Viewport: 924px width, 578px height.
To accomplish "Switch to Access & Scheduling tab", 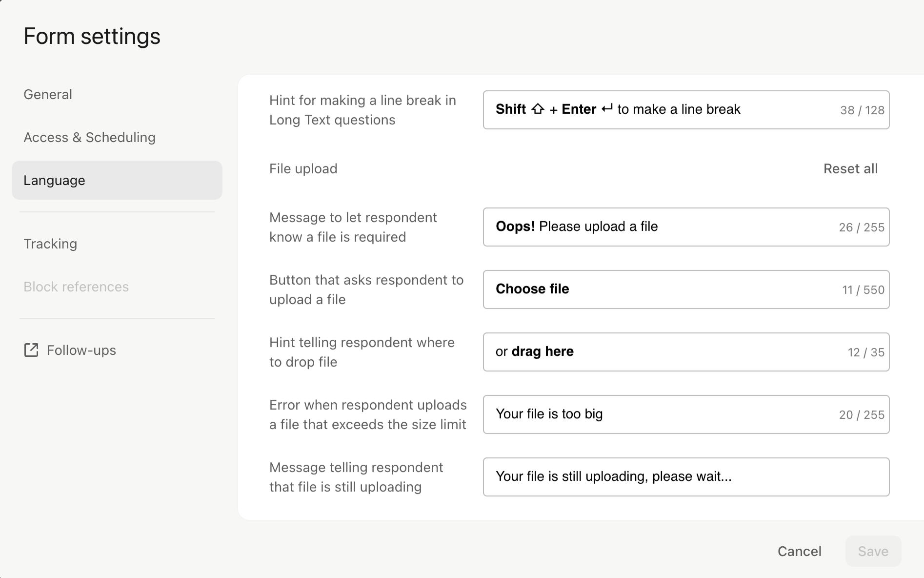I will [89, 137].
